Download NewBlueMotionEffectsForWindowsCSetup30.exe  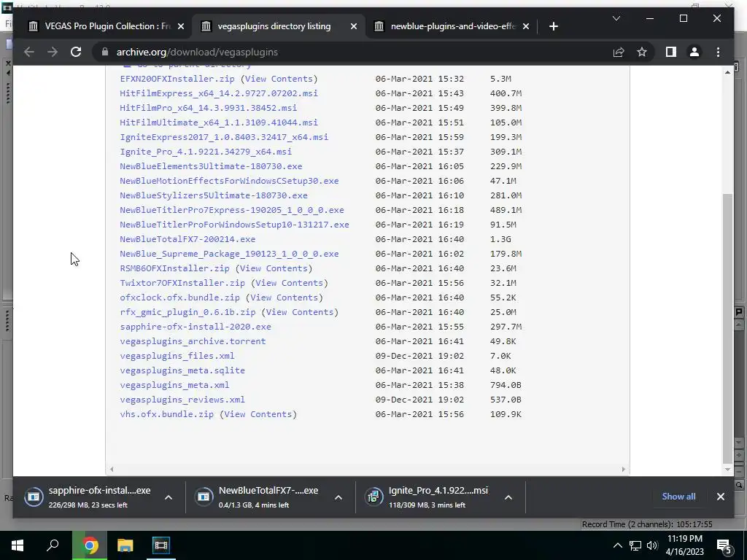(x=229, y=181)
